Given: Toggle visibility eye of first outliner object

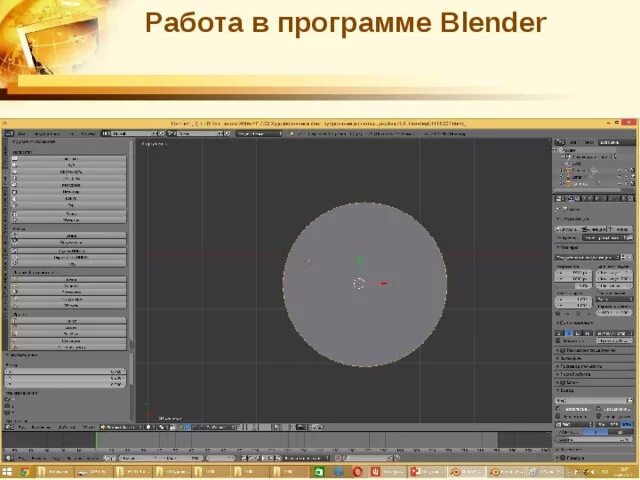Looking at the screenshot, I should point(620,170).
